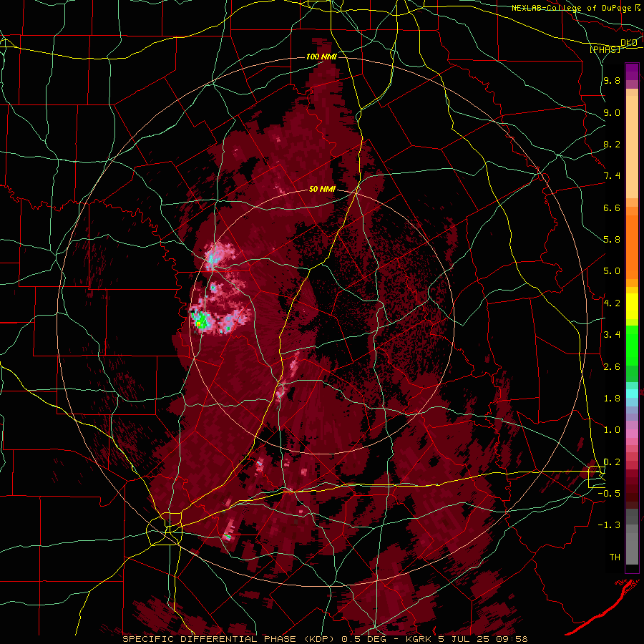Viewport: 644px width, 644px height.
Task: Click the 2.6 scale value
Action: pos(612,367)
